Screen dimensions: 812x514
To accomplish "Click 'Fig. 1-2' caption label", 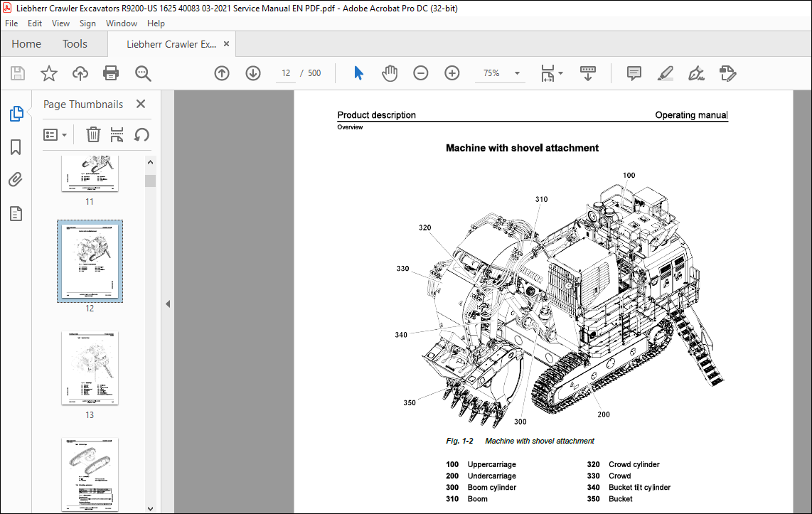I will click(459, 441).
